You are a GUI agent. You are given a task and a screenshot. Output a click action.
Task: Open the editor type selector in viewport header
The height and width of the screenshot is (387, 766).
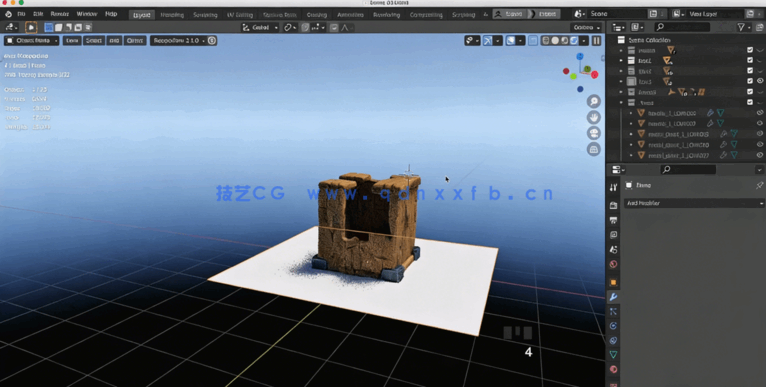click(11, 27)
